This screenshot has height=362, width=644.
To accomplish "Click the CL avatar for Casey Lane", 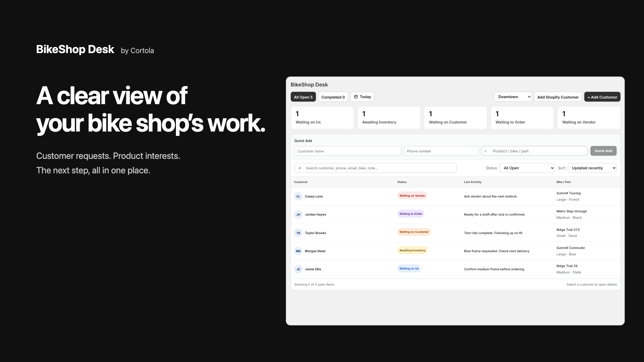I will pyautogui.click(x=298, y=196).
